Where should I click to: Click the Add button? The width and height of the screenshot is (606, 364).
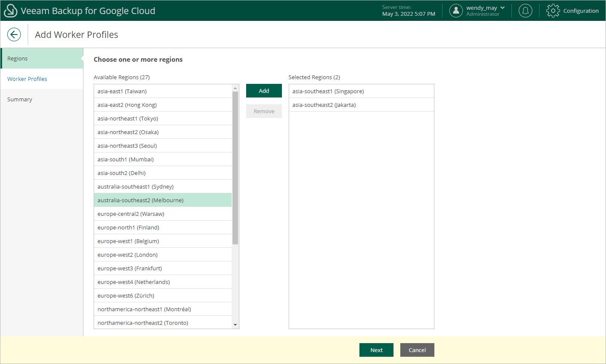264,91
